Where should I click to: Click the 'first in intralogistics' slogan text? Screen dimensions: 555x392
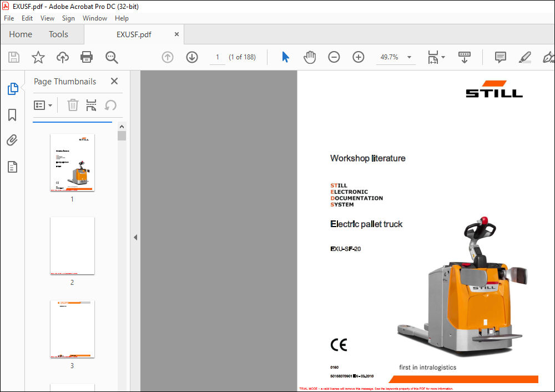pos(427,368)
